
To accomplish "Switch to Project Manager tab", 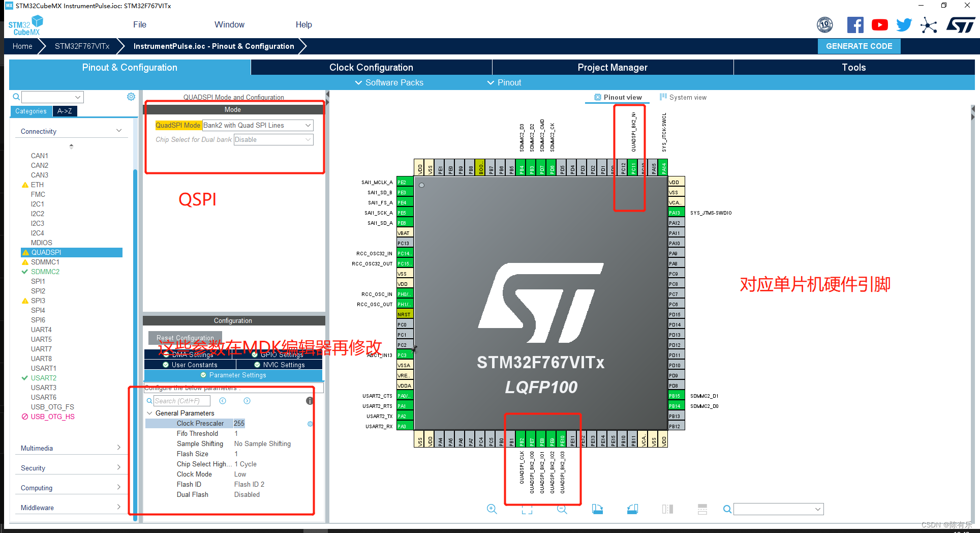I will pos(612,67).
